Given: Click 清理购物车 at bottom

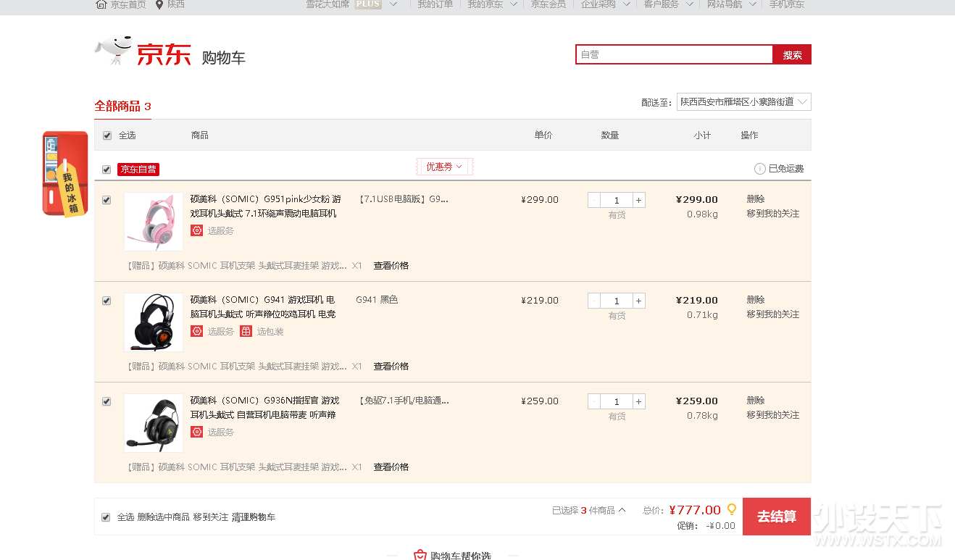Looking at the screenshot, I should [254, 517].
